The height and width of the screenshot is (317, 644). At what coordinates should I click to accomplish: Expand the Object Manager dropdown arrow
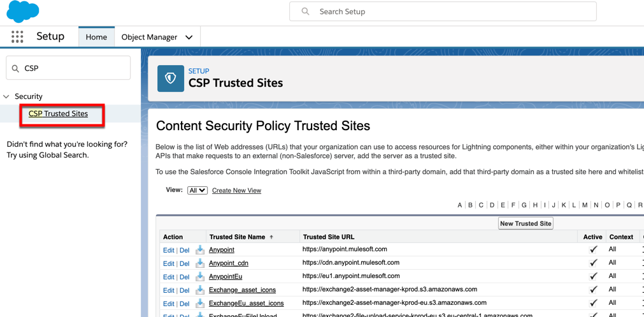coord(189,38)
